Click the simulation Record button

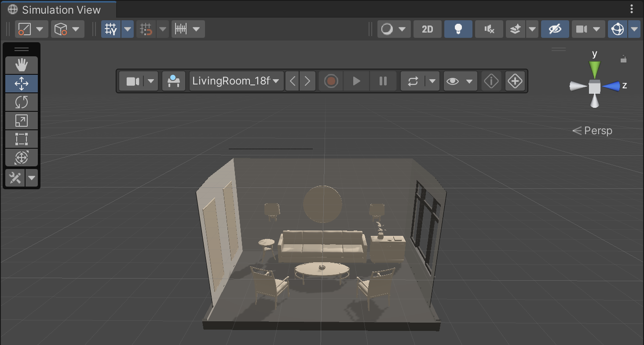coord(331,81)
